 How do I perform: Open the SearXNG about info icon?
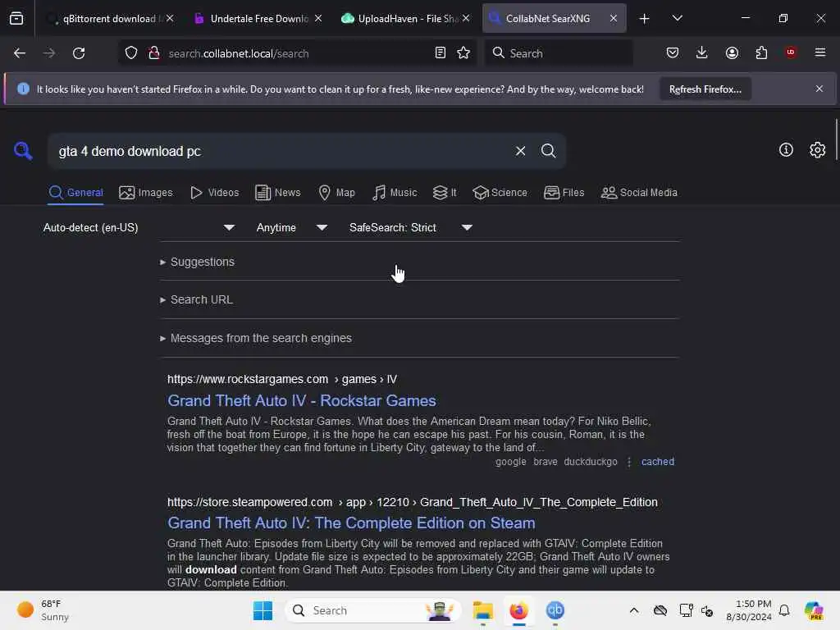tap(786, 150)
